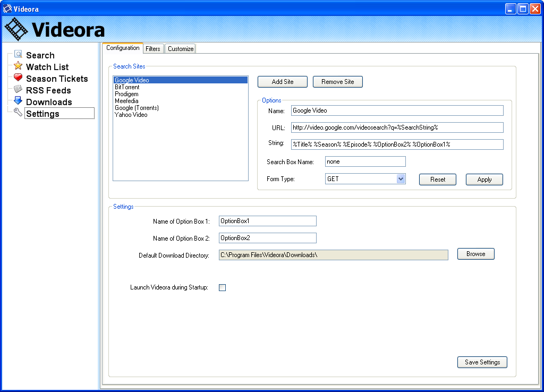The image size is (544, 392).
Task: Reset the site options
Action: pyautogui.click(x=438, y=180)
